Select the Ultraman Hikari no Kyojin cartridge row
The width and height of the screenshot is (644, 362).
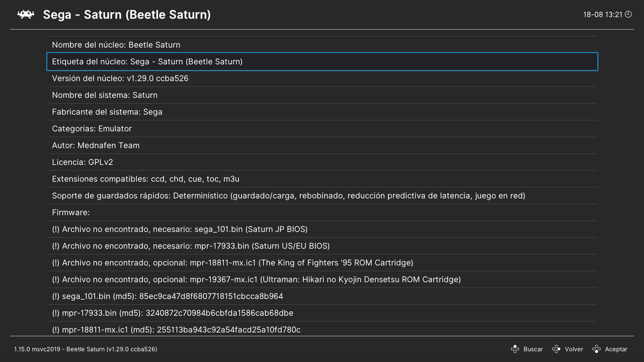point(322,280)
